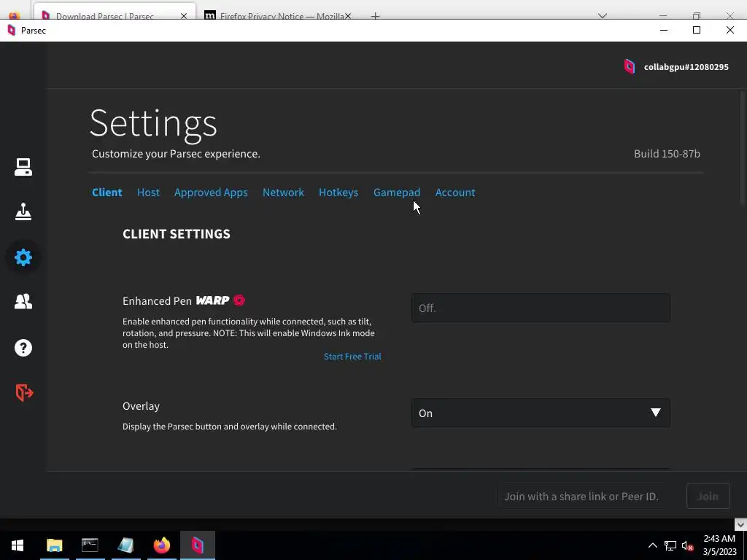Open the Network settings tab
Viewport: 747px width, 560px height.
283,192
